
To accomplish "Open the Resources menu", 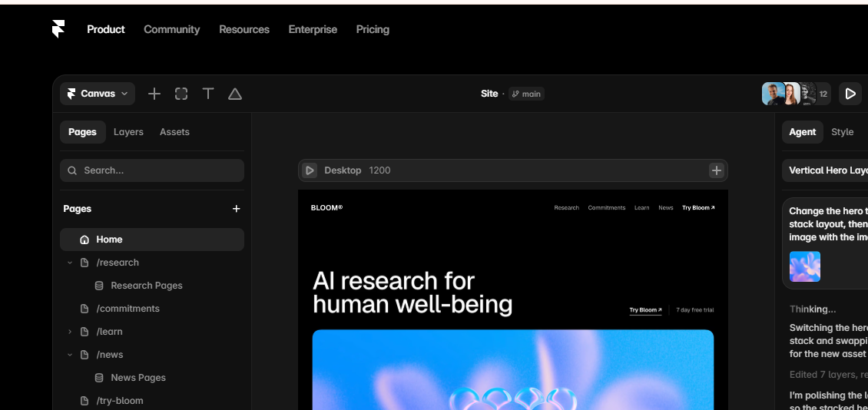I will coord(244,29).
